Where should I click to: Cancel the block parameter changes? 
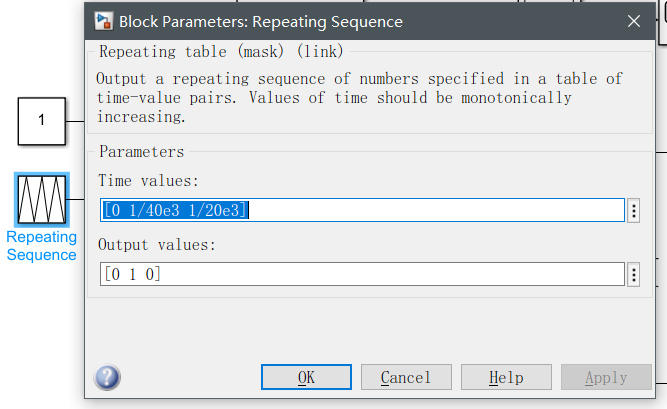[x=406, y=377]
